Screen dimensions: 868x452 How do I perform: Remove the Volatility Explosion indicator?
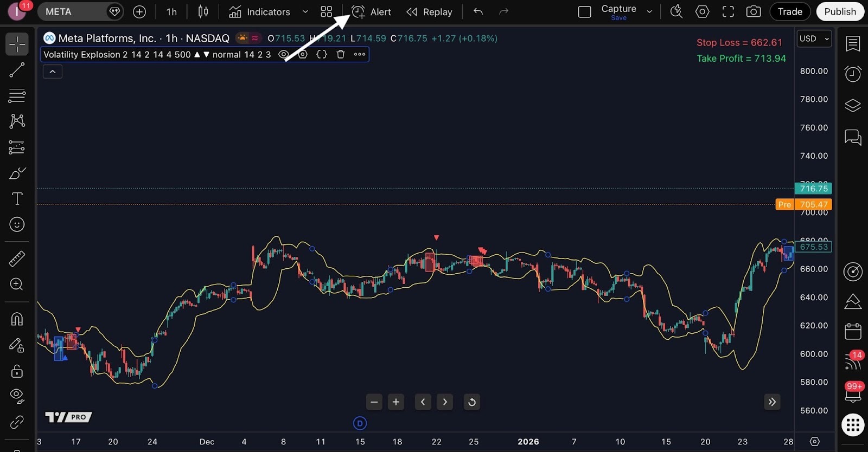341,54
